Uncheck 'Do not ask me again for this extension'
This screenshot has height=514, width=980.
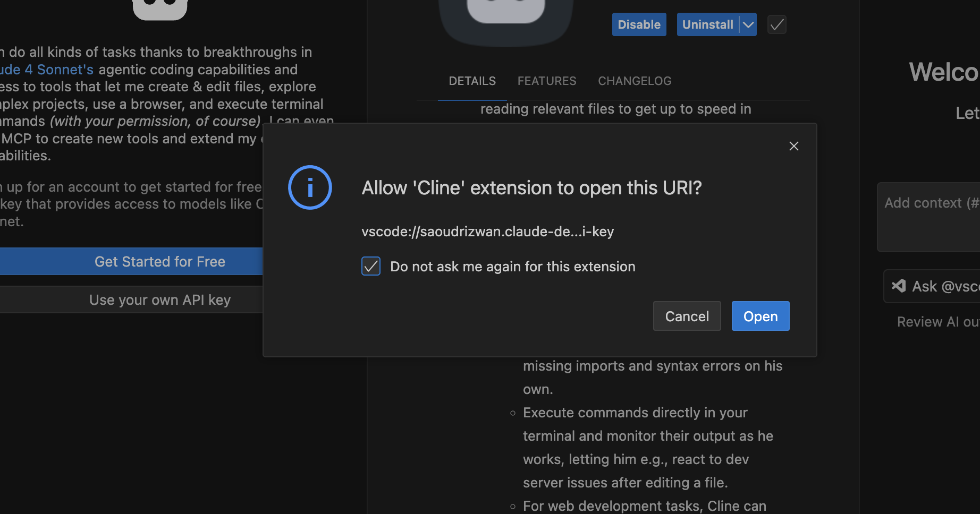pyautogui.click(x=371, y=266)
